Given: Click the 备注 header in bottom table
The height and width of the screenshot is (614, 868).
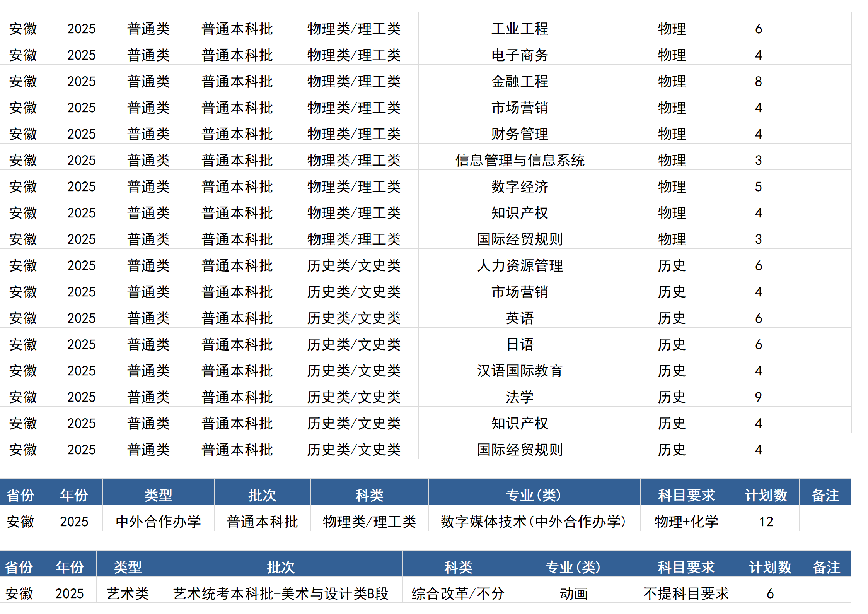Looking at the screenshot, I should [x=826, y=567].
